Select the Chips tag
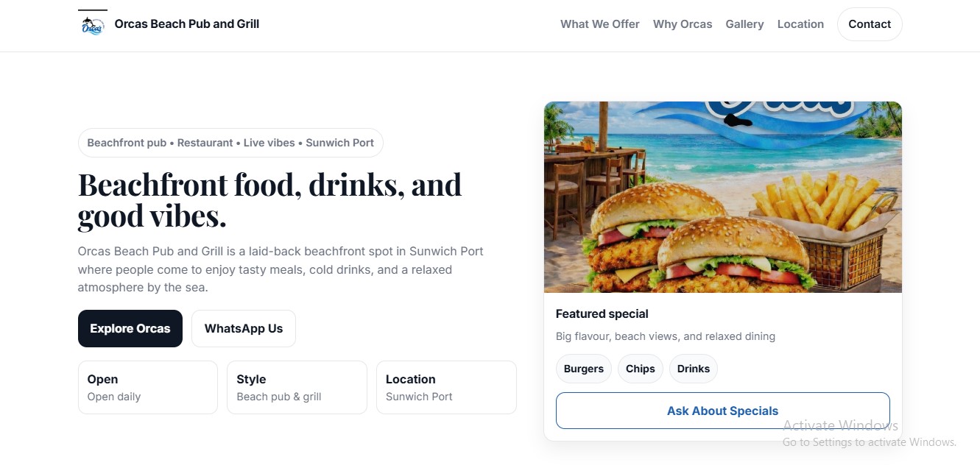The image size is (980, 468). pyautogui.click(x=640, y=368)
